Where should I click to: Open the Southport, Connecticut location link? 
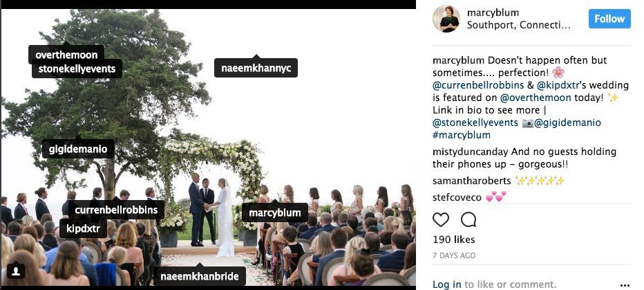coord(519,26)
